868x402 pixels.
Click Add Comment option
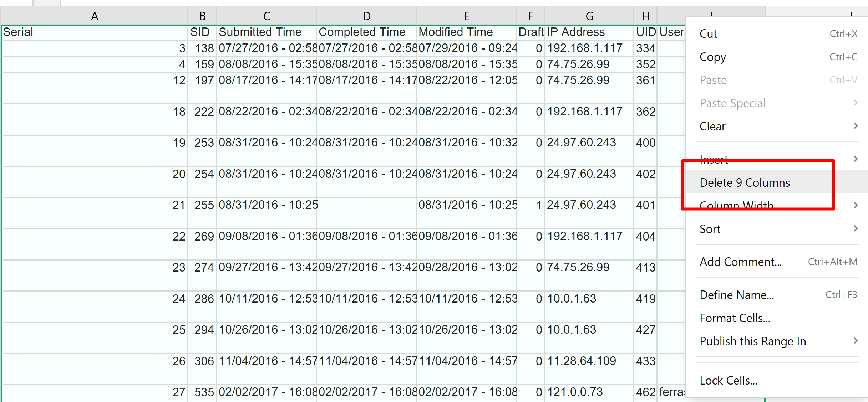coord(741,262)
